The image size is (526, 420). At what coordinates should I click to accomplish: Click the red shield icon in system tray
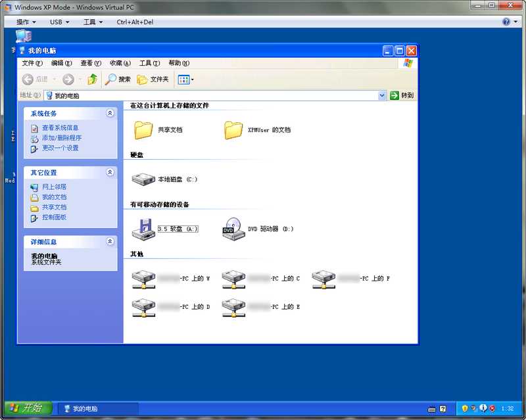click(x=492, y=409)
